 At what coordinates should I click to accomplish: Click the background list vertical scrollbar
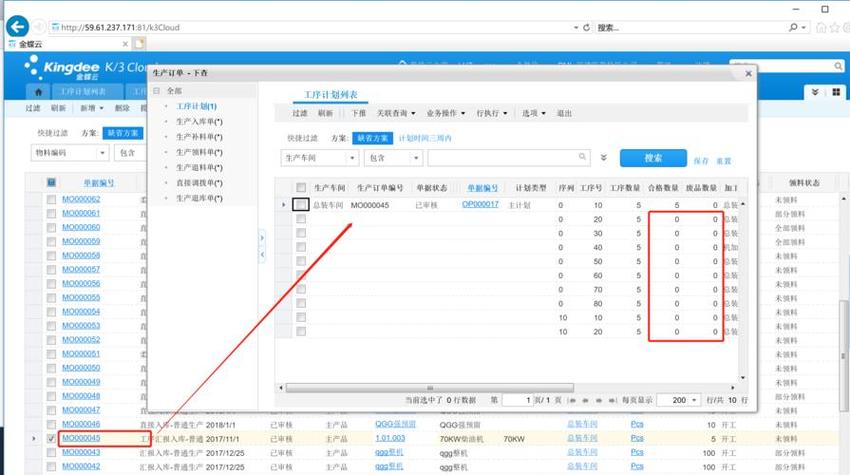coord(843,355)
